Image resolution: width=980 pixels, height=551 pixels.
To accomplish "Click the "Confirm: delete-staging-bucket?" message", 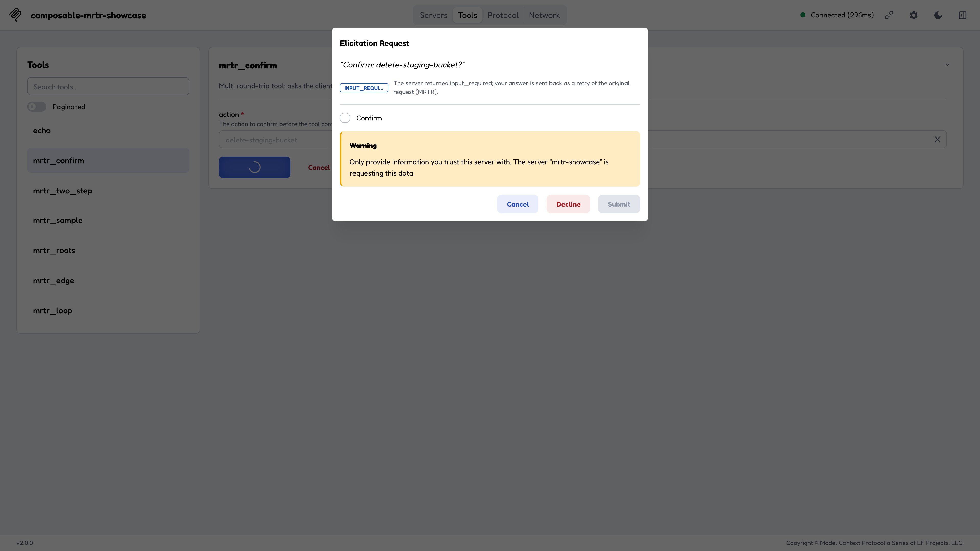I will pyautogui.click(x=402, y=65).
